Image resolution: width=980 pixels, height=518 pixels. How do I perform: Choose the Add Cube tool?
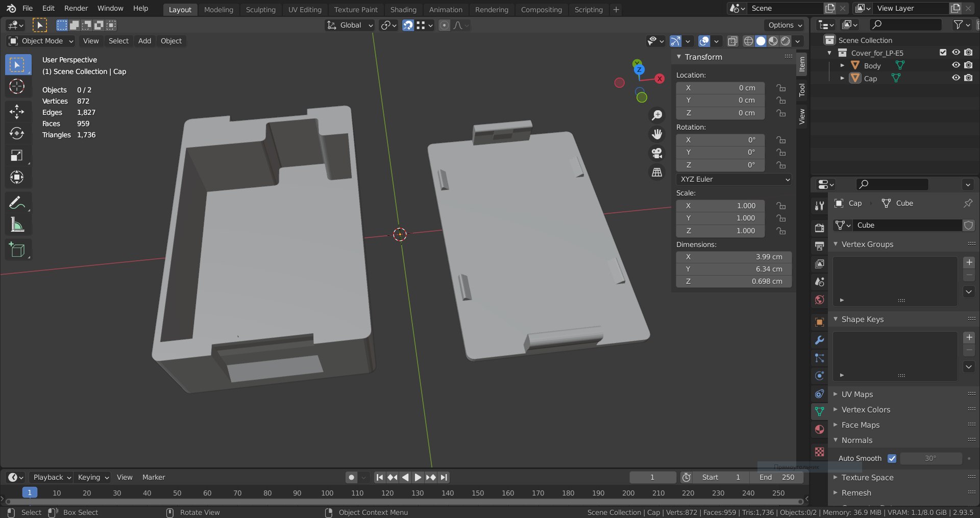coord(17,250)
